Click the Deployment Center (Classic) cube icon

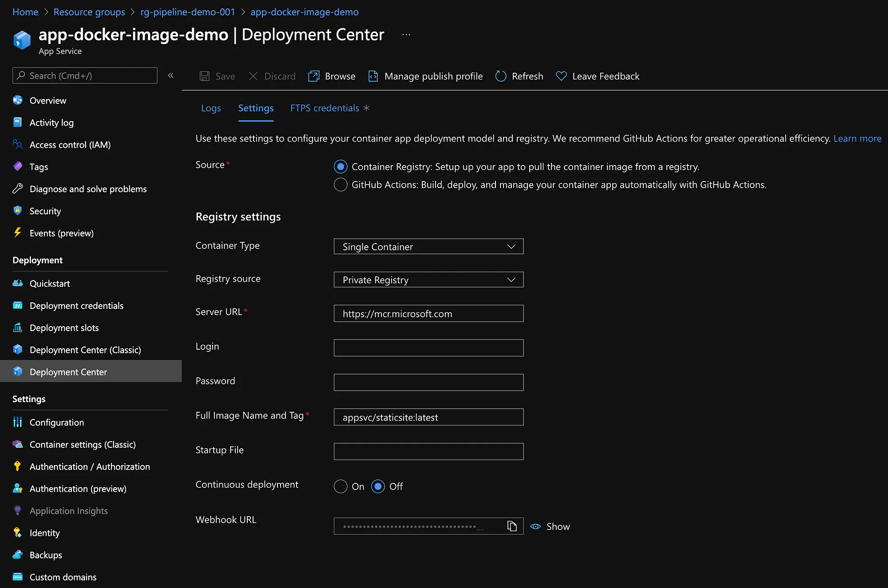tap(18, 350)
